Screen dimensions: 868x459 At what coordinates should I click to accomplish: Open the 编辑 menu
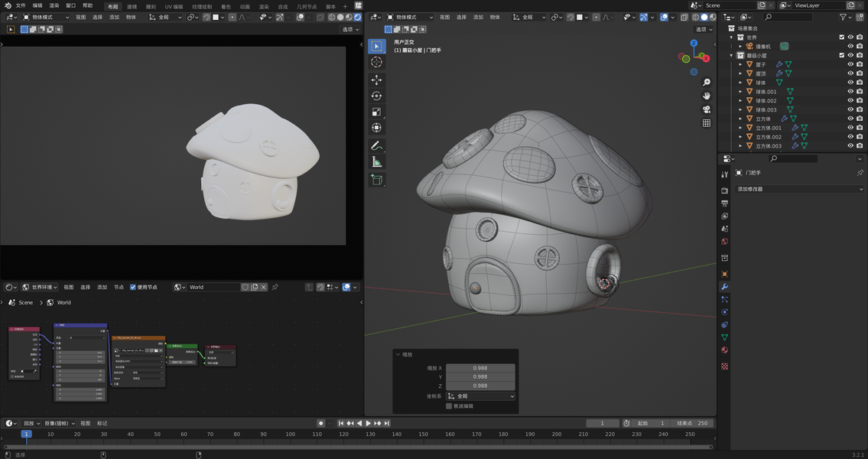pos(37,5)
